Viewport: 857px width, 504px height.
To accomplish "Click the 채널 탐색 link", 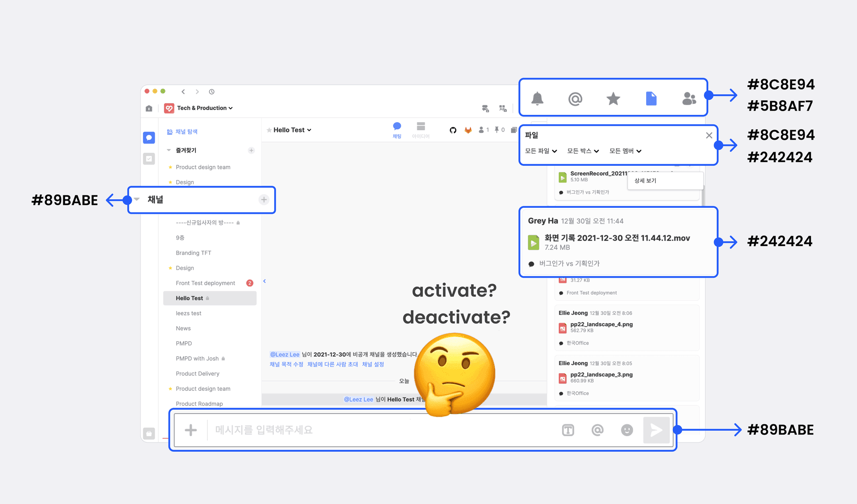I will pos(186,132).
